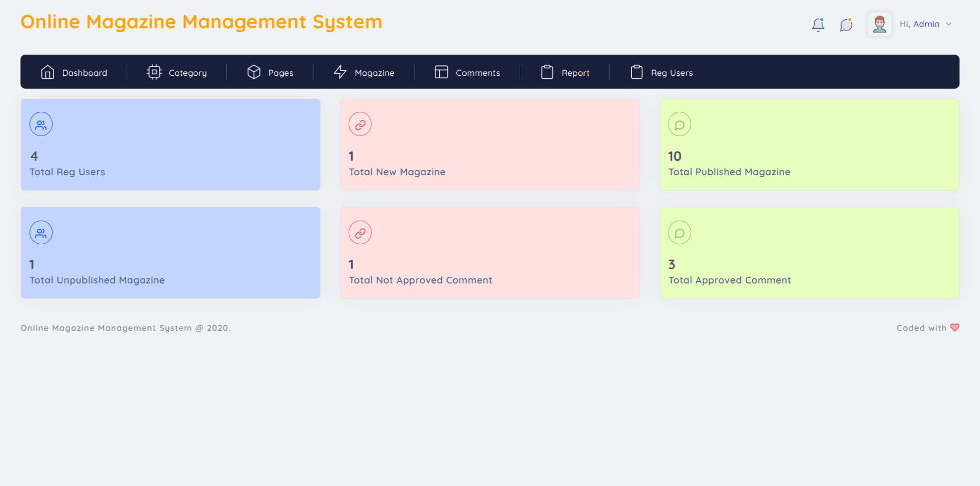
Task: Select the lightning icon next to Magazine
Action: (340, 72)
